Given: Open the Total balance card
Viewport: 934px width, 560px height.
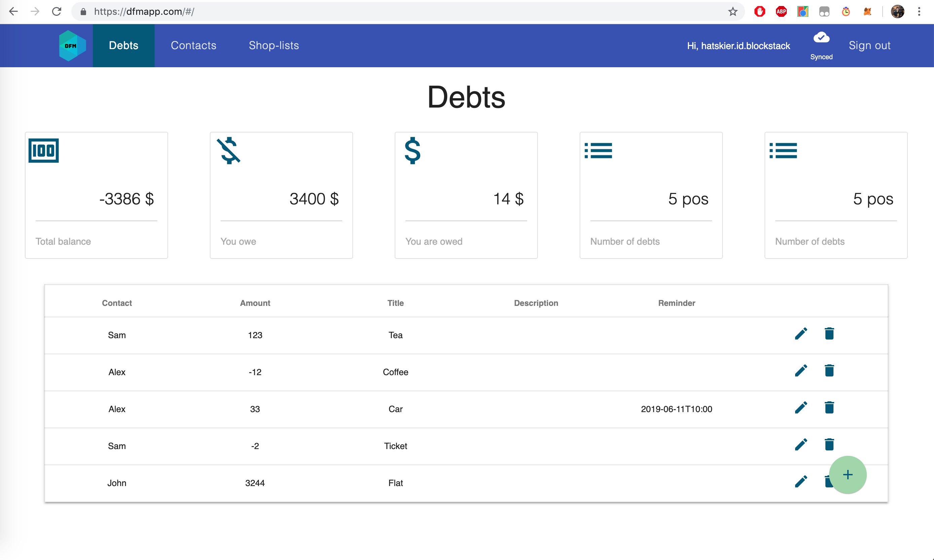Looking at the screenshot, I should (96, 195).
